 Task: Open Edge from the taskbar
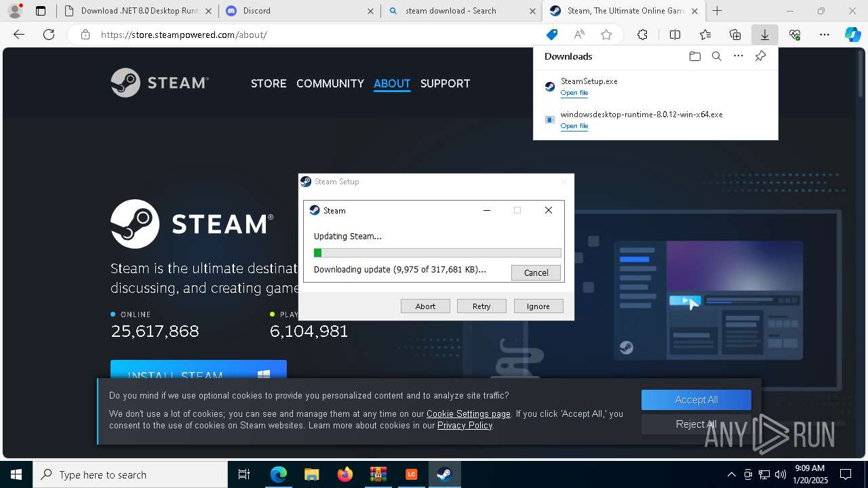pos(278,474)
